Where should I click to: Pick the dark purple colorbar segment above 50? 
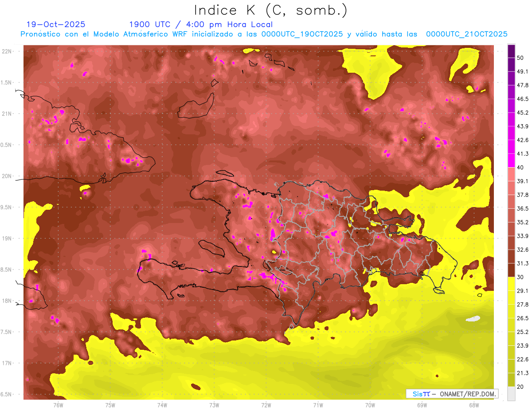tap(511, 51)
